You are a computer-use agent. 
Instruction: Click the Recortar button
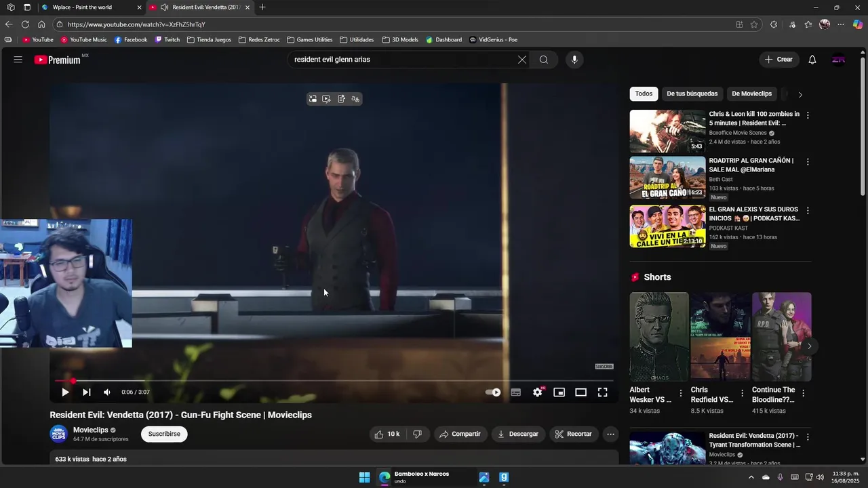pos(574,434)
